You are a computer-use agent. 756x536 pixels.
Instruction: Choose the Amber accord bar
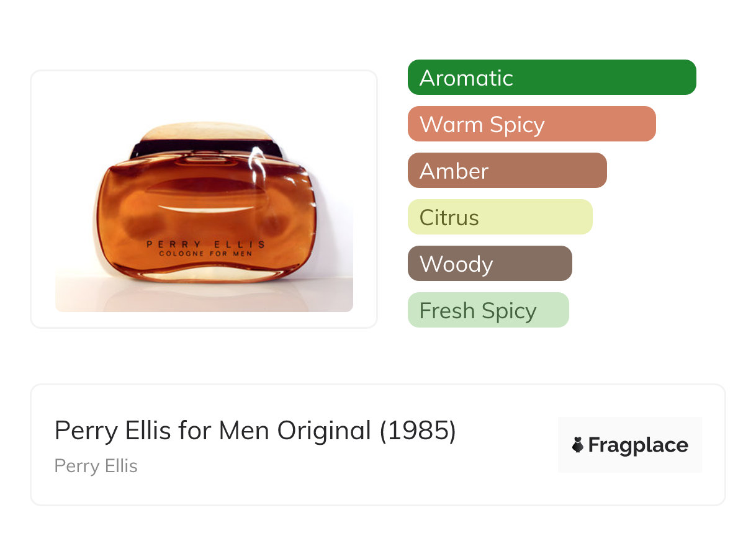click(x=506, y=171)
